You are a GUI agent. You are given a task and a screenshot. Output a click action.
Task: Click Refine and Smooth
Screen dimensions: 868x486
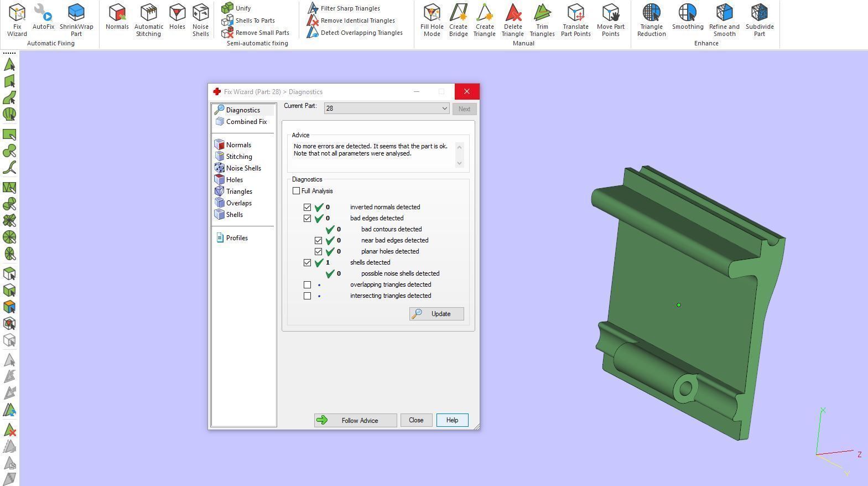coord(724,20)
